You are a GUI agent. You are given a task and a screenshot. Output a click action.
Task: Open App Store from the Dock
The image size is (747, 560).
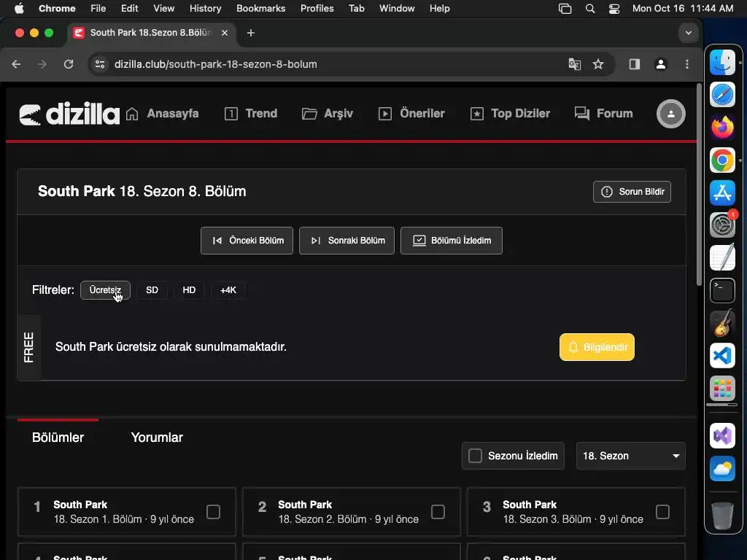[722, 192]
